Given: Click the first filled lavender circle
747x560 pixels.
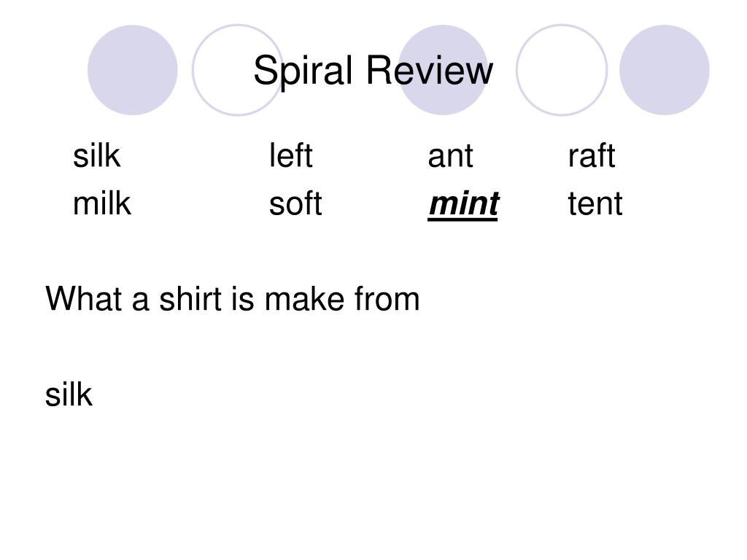Looking at the screenshot, I should click(133, 70).
